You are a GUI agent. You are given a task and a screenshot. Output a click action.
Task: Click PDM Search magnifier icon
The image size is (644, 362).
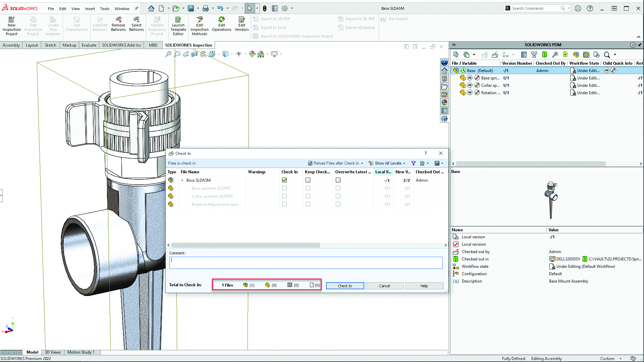607,55
